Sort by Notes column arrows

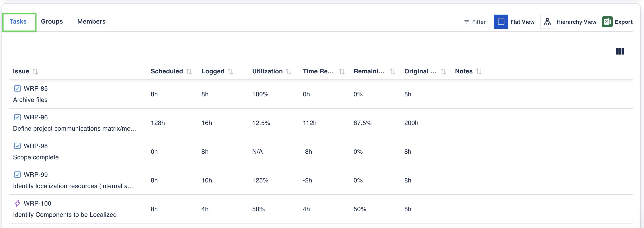[479, 72]
